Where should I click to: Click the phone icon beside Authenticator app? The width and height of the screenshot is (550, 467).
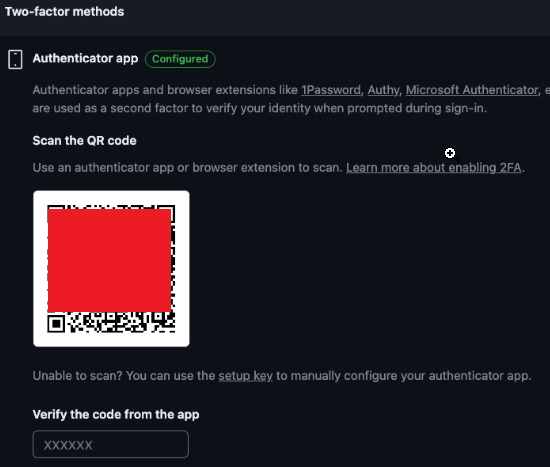click(15, 59)
